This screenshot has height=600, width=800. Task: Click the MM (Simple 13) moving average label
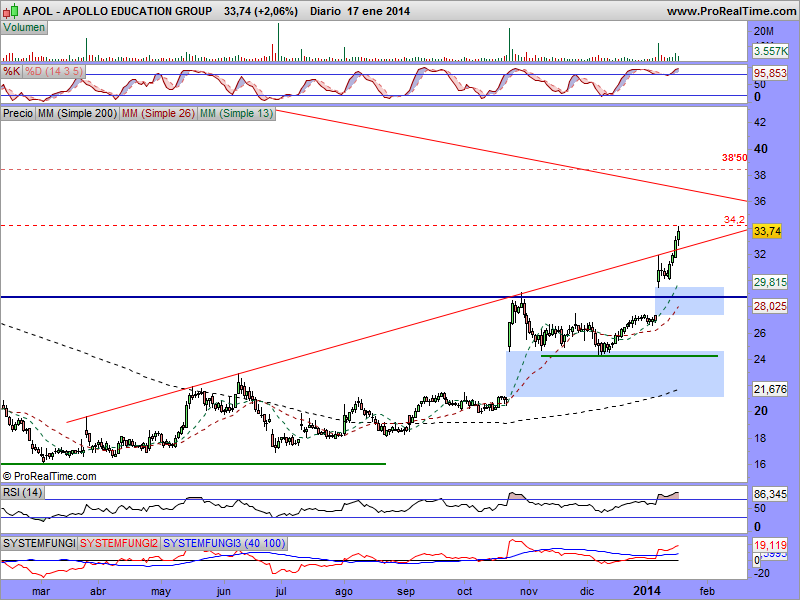236,113
